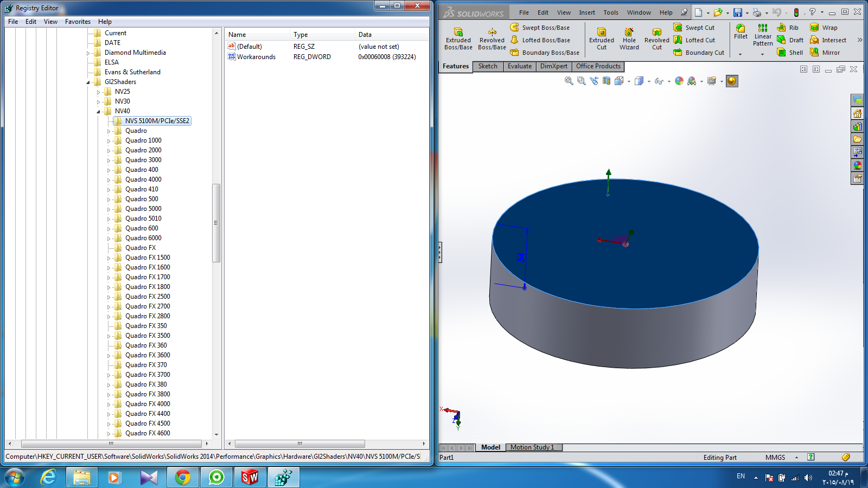Select the Linear Pattern tool
868x488 pixels.
tap(763, 35)
